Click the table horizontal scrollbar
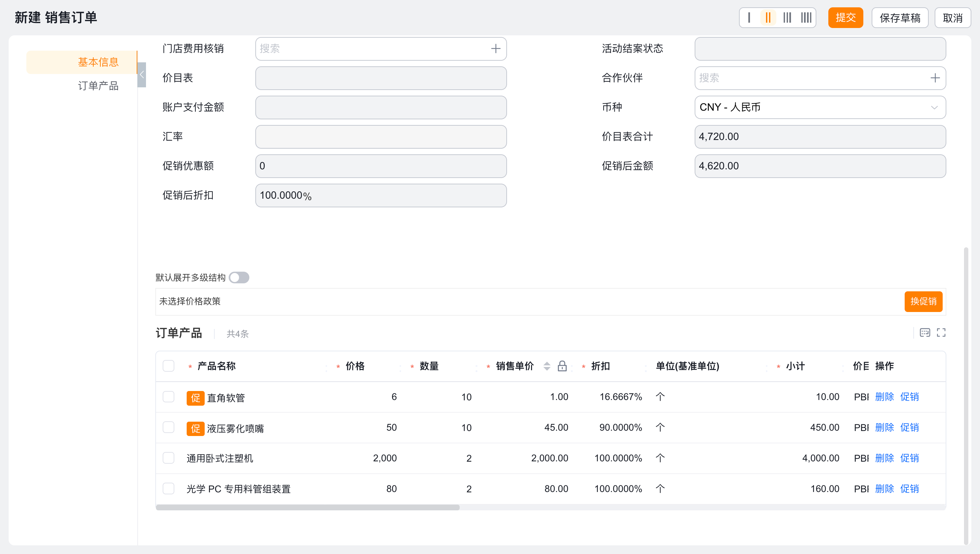 308,507
